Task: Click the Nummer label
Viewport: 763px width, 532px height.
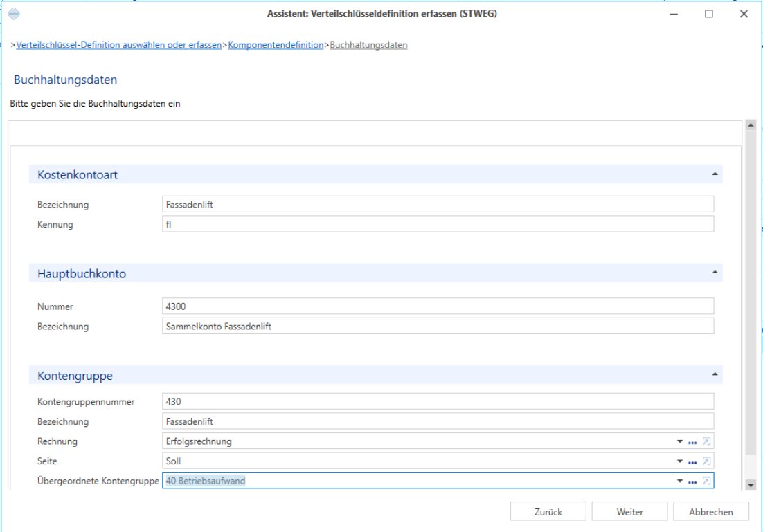Action: tap(55, 306)
